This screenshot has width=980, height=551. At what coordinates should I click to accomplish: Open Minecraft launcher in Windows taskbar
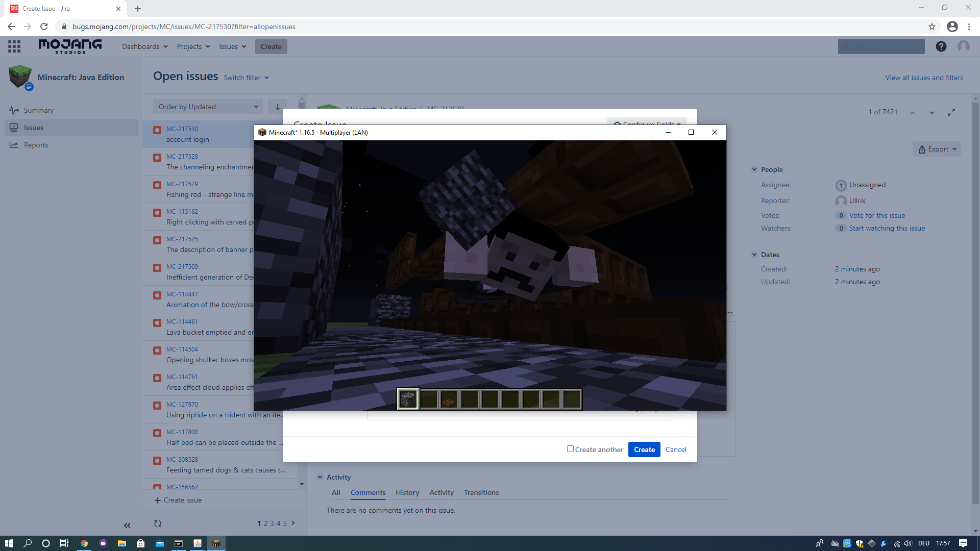[216, 543]
